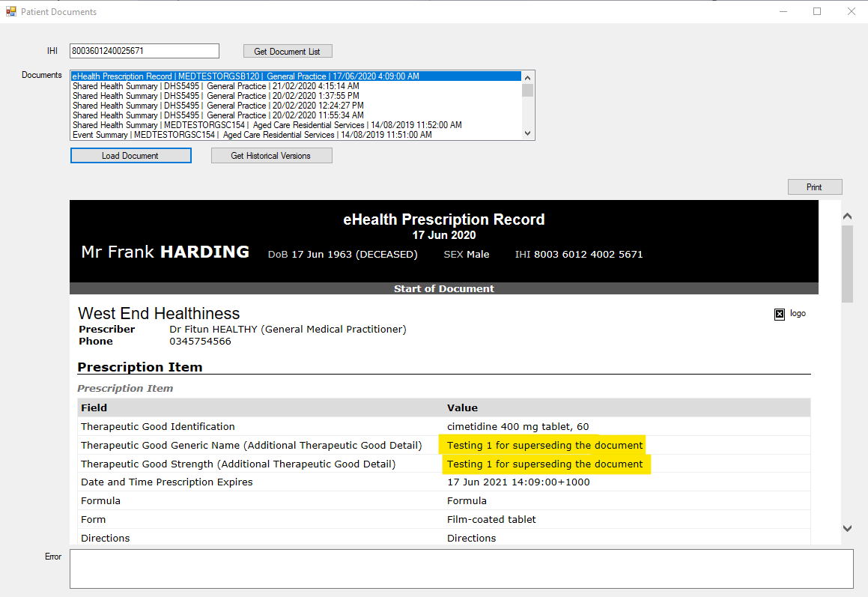868x597 pixels.
Task: Click the broken logo image placeholder
Action: coord(780,314)
